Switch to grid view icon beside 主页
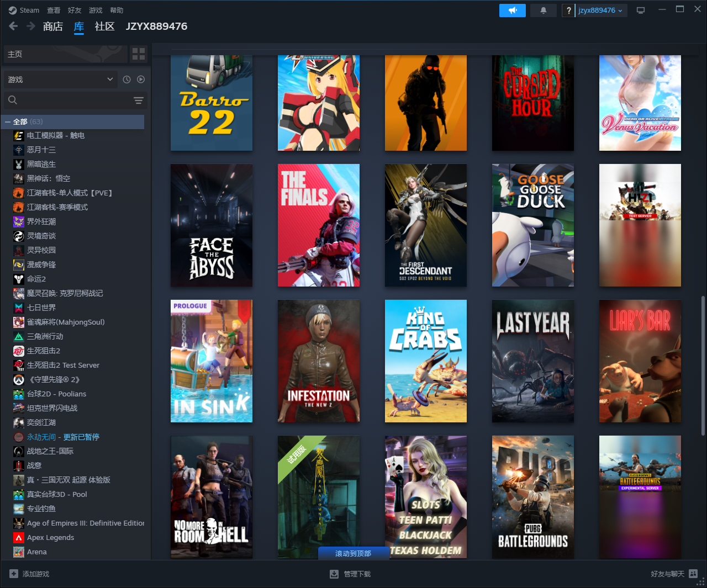The image size is (707, 588). [139, 54]
